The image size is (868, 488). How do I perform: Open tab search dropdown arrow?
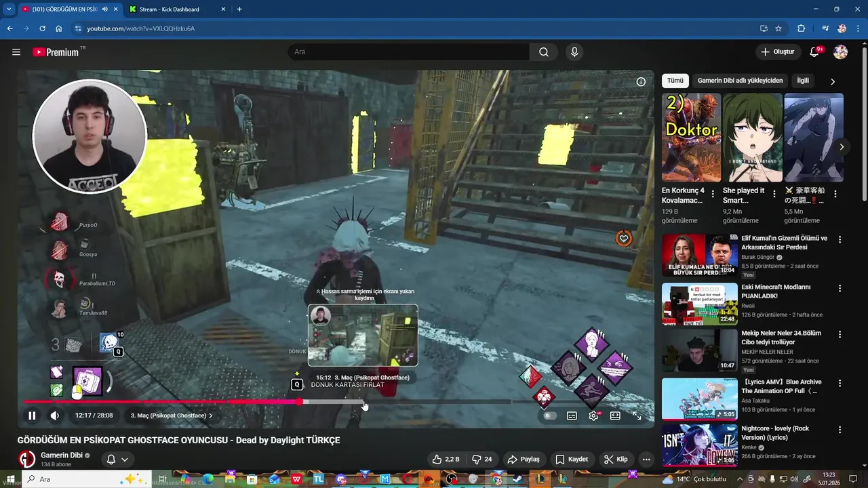point(8,9)
